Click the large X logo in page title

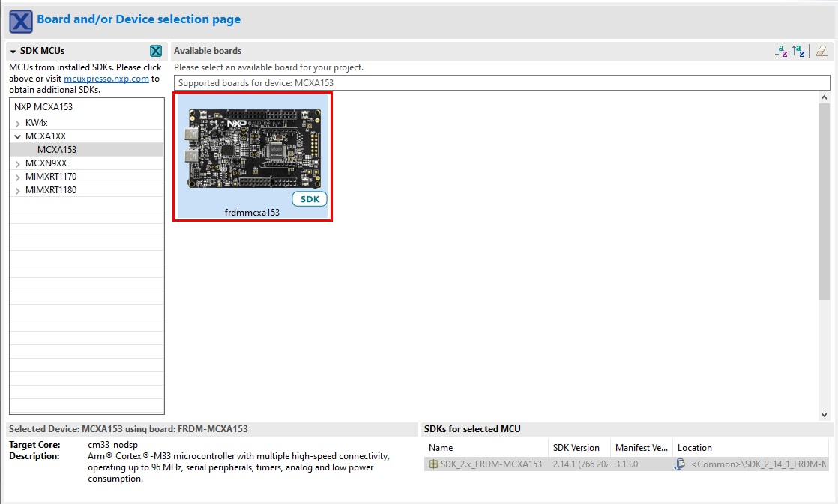[x=20, y=20]
